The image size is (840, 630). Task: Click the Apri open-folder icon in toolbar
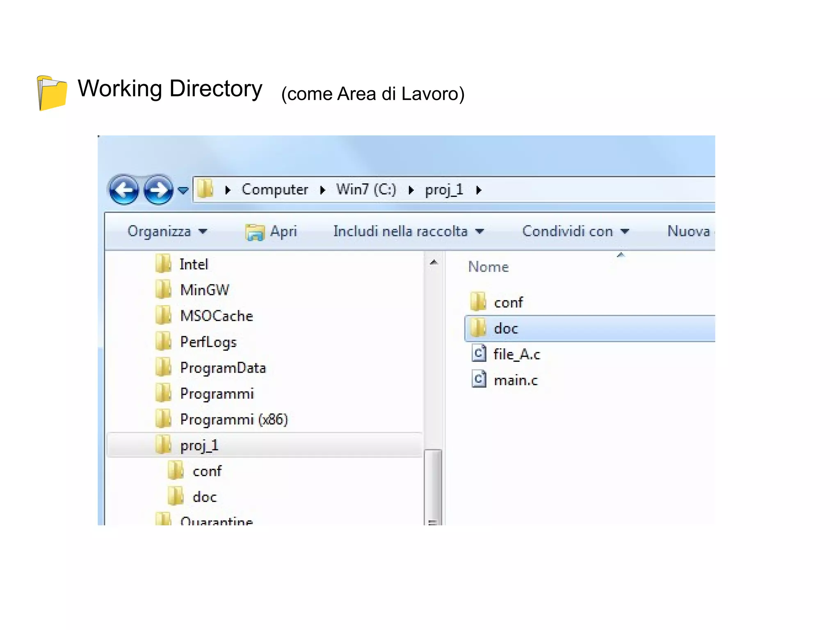pyautogui.click(x=255, y=233)
